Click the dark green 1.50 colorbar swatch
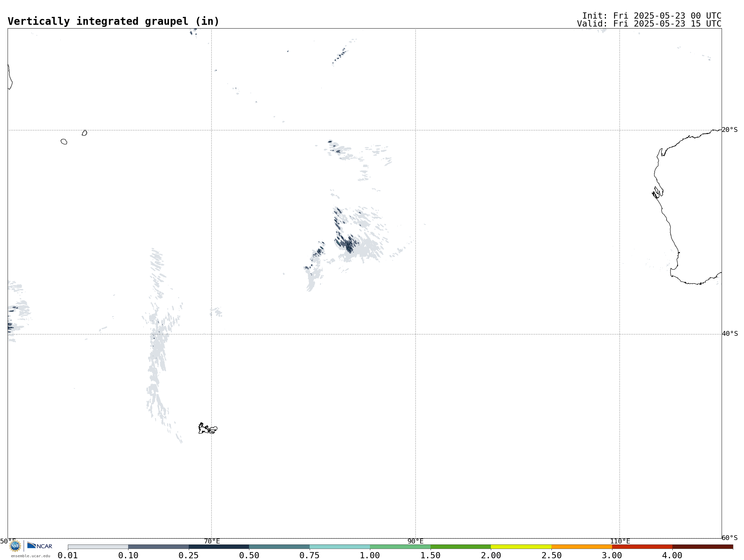This screenshot has width=744, height=560. (x=461, y=547)
